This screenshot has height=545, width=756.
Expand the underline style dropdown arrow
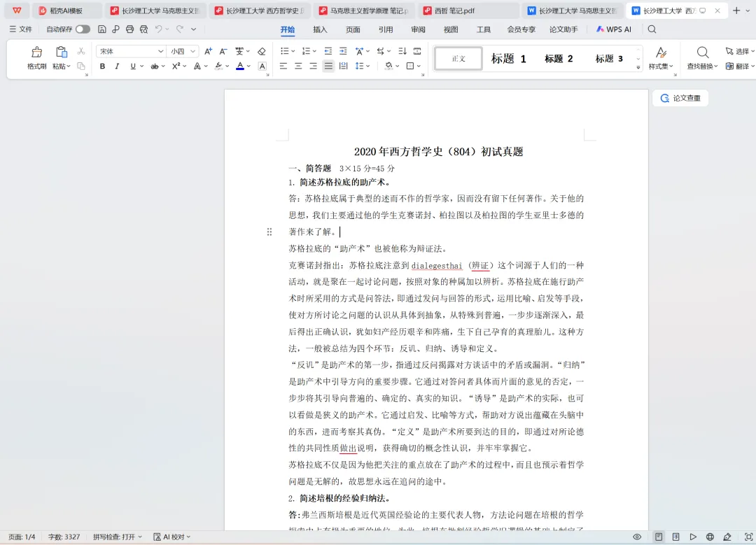[x=141, y=66]
